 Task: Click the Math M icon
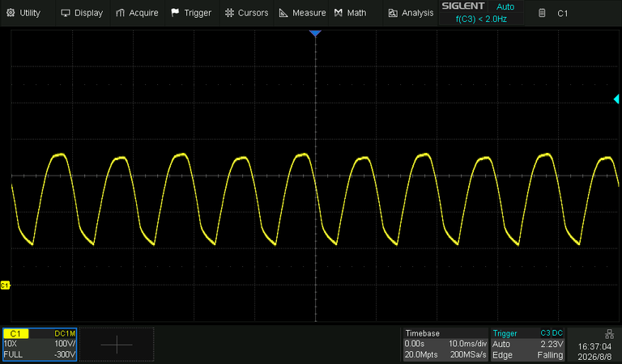(x=338, y=13)
